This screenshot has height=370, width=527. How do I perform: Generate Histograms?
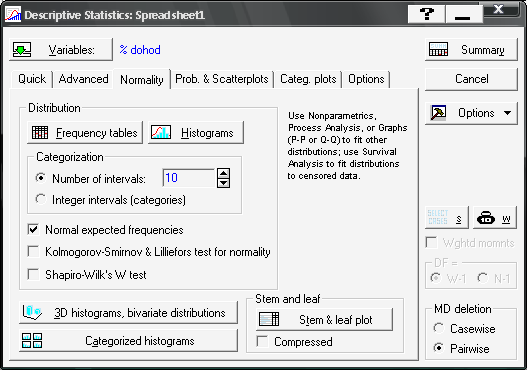196,133
